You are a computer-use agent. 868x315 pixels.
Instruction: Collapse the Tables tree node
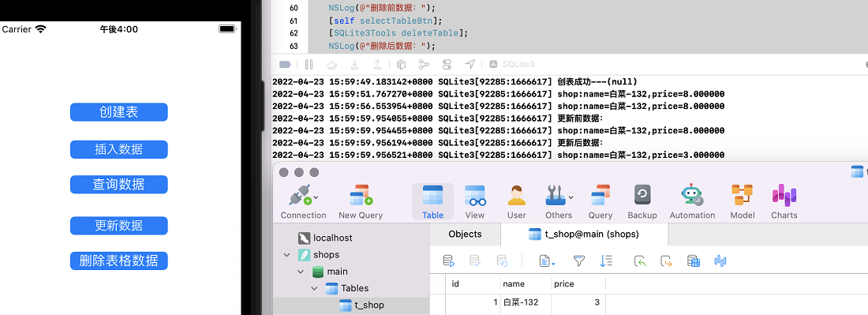tap(314, 288)
